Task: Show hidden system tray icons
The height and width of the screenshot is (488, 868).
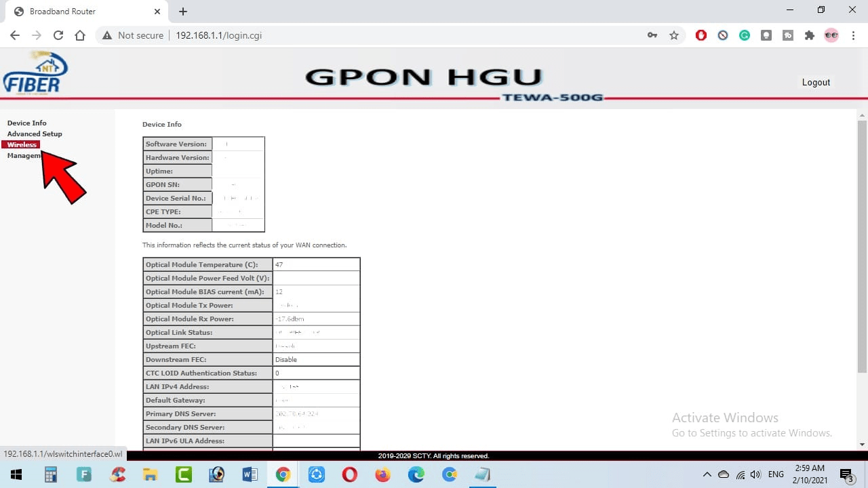Action: 707,474
